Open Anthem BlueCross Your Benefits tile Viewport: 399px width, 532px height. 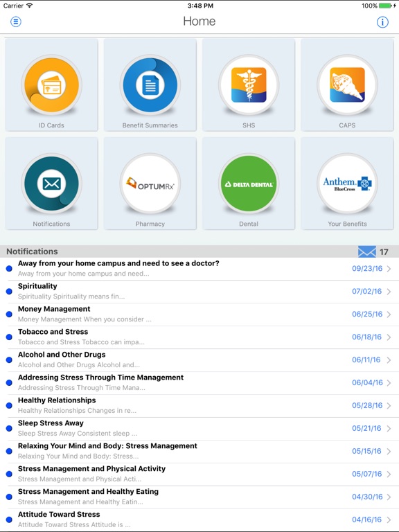click(347, 184)
